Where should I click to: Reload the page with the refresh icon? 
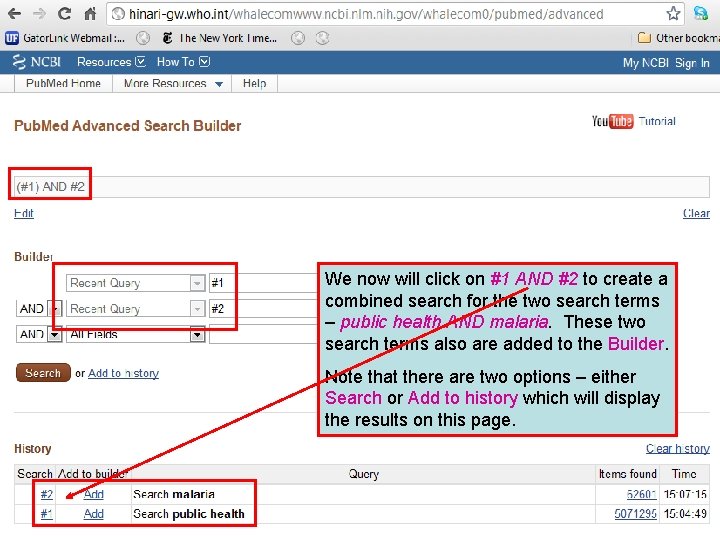click(64, 14)
